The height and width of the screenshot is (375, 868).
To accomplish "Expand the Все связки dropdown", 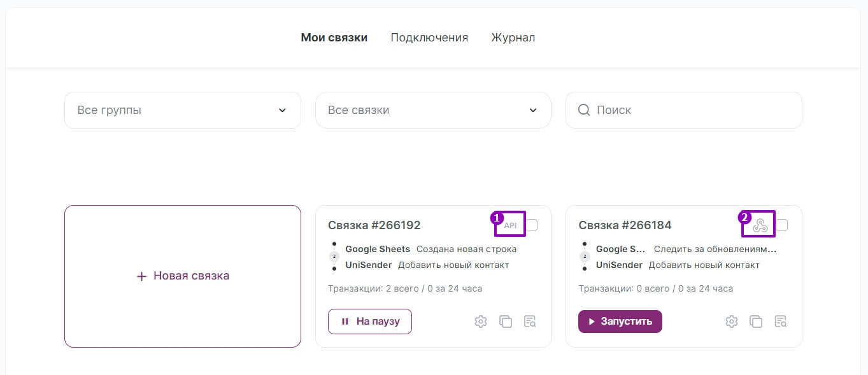I will (433, 110).
